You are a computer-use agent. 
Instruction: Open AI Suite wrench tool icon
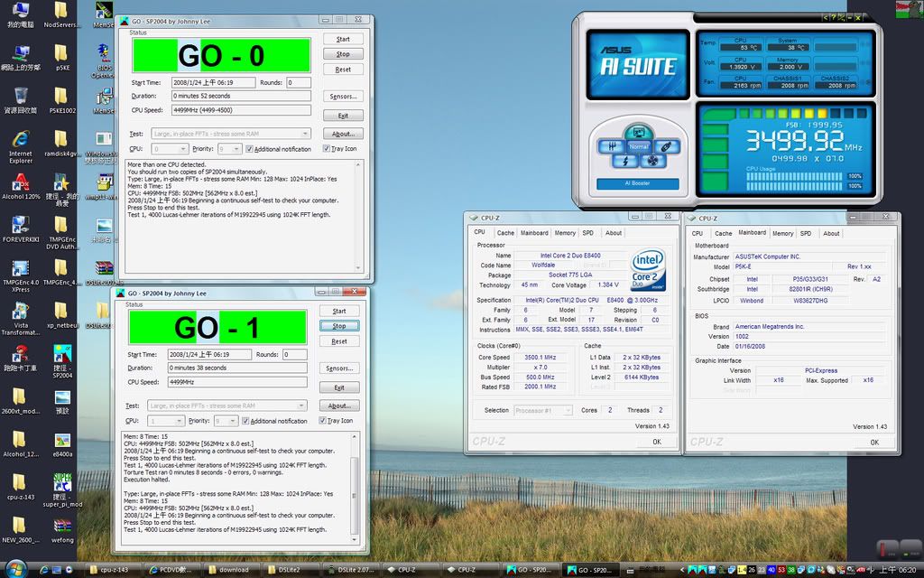tap(666, 147)
